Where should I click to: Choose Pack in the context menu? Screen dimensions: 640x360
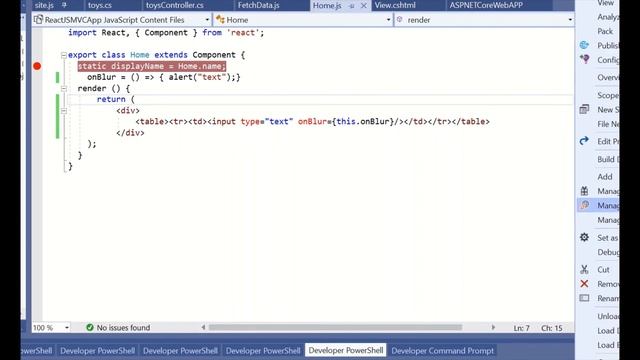[605, 31]
